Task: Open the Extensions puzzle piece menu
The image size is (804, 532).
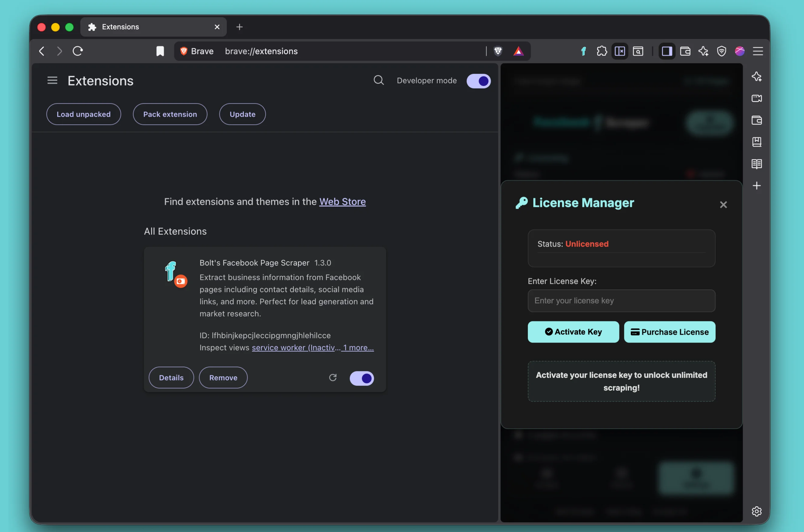Action: point(602,51)
